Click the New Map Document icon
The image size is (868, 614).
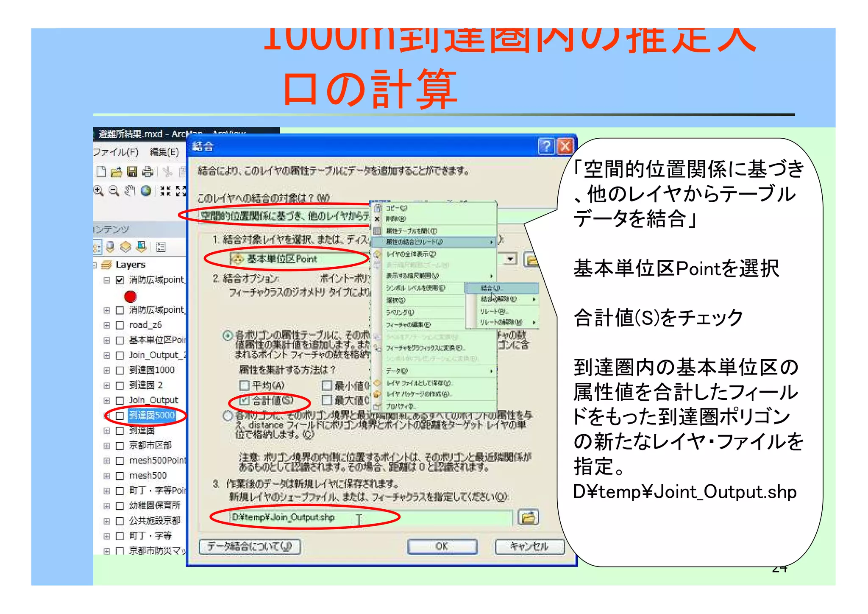tap(101, 171)
